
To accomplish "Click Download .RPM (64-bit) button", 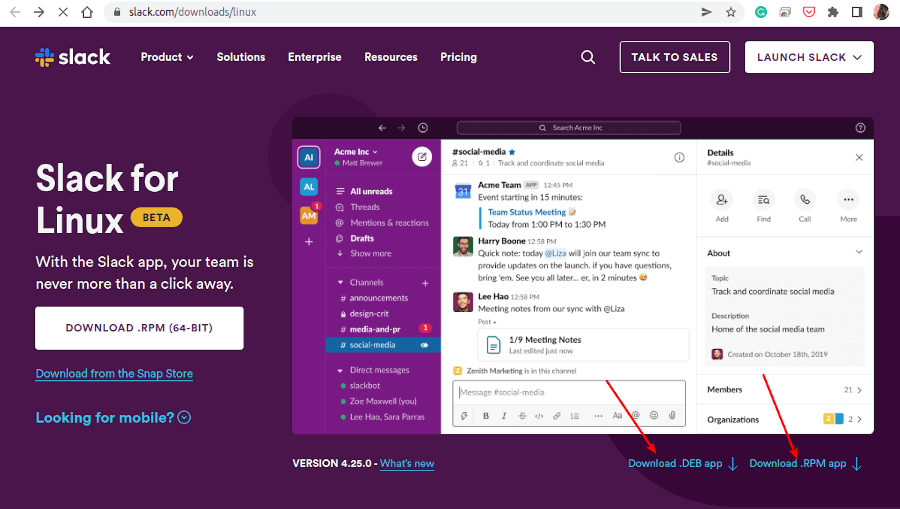I will tap(139, 327).
